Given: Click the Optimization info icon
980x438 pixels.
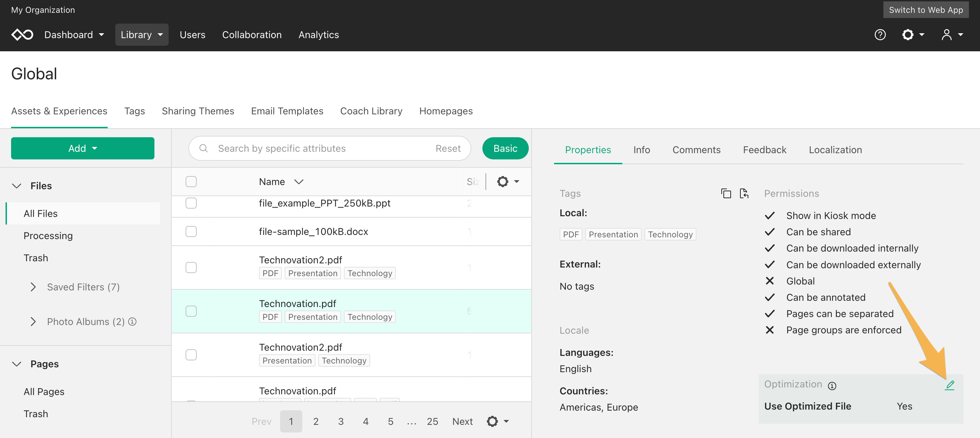Looking at the screenshot, I should 832,386.
